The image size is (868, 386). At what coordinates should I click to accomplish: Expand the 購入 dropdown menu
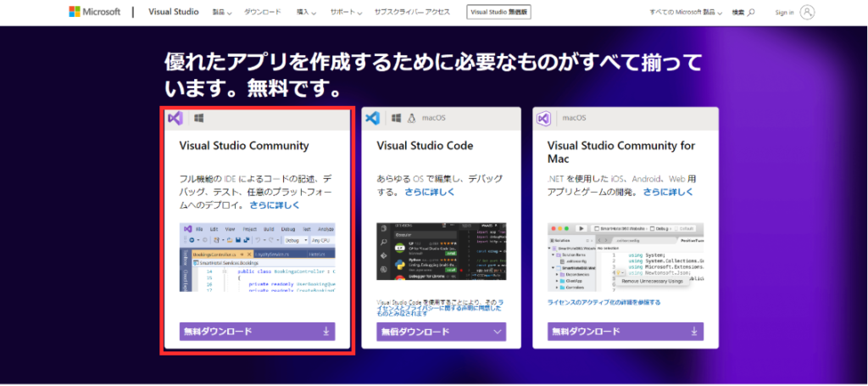pyautogui.click(x=306, y=12)
